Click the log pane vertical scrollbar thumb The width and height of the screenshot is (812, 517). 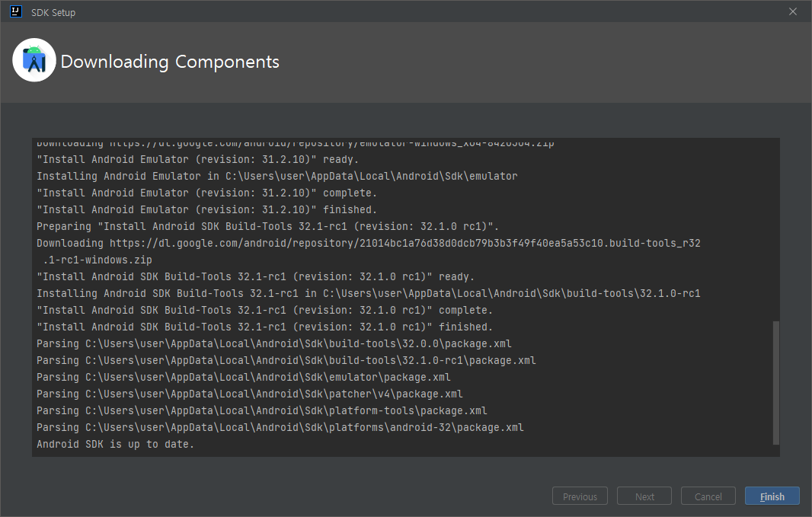[775, 383]
